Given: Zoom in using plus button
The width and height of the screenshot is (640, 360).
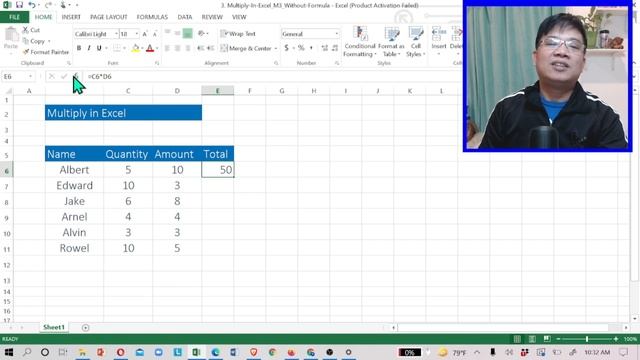Looking at the screenshot, I should (616, 339).
